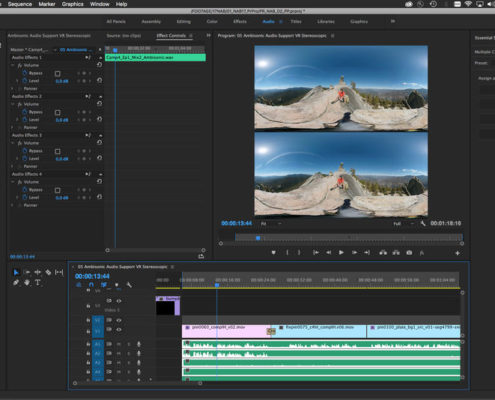Viewport: 495px width, 400px height.
Task: Click Go to In point button
Action: coord(316,253)
